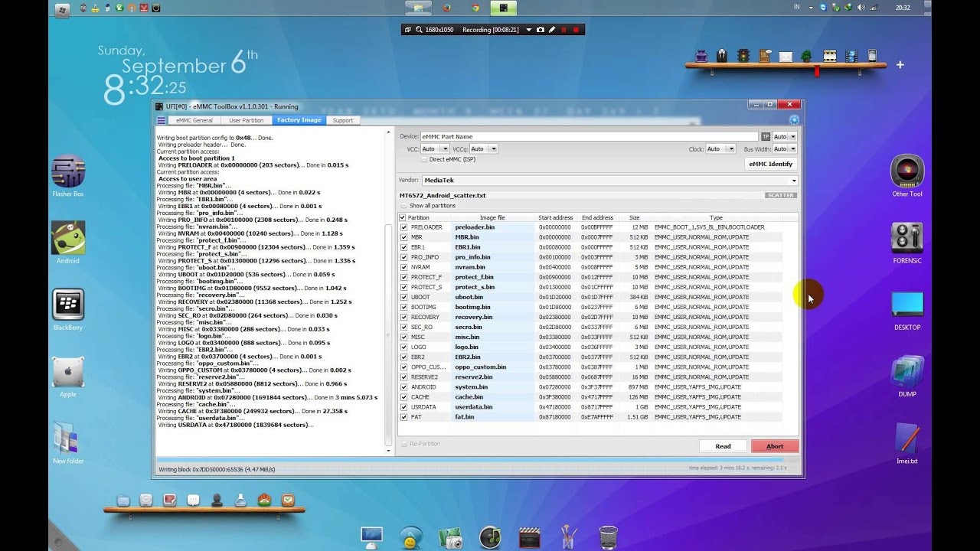Open the VCC voltage dropdown

(435, 148)
